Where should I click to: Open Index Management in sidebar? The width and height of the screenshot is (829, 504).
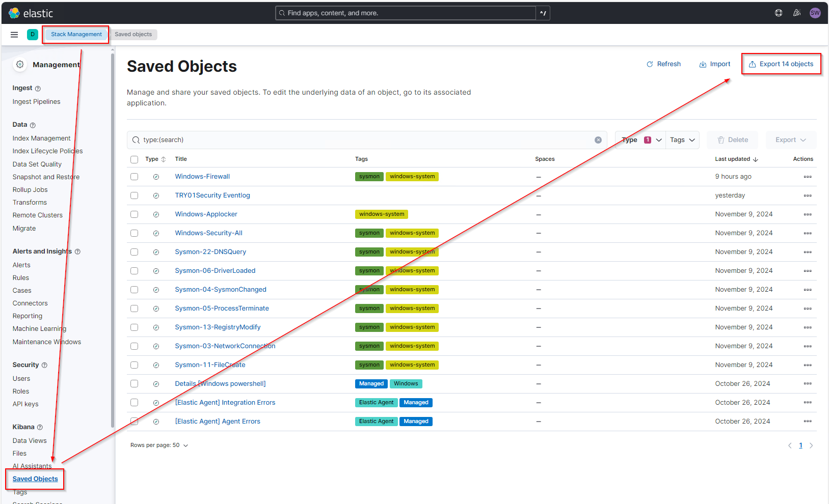(41, 138)
